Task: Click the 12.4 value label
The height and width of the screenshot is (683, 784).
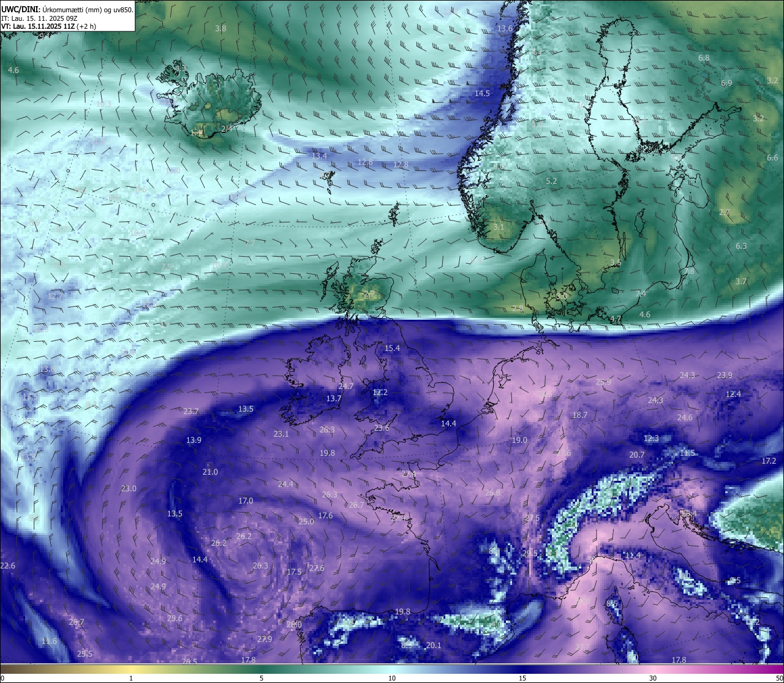Action: tap(734, 394)
